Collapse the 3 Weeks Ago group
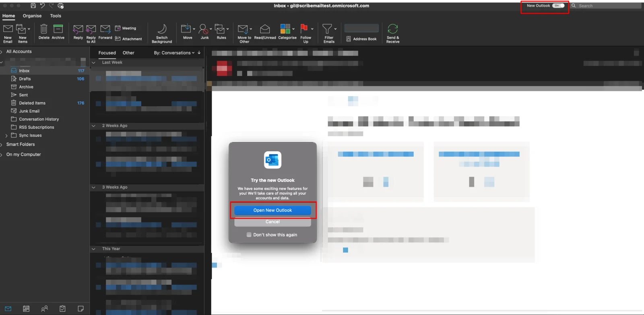Screen dimensions: 644x315 pyautogui.click(x=93, y=187)
